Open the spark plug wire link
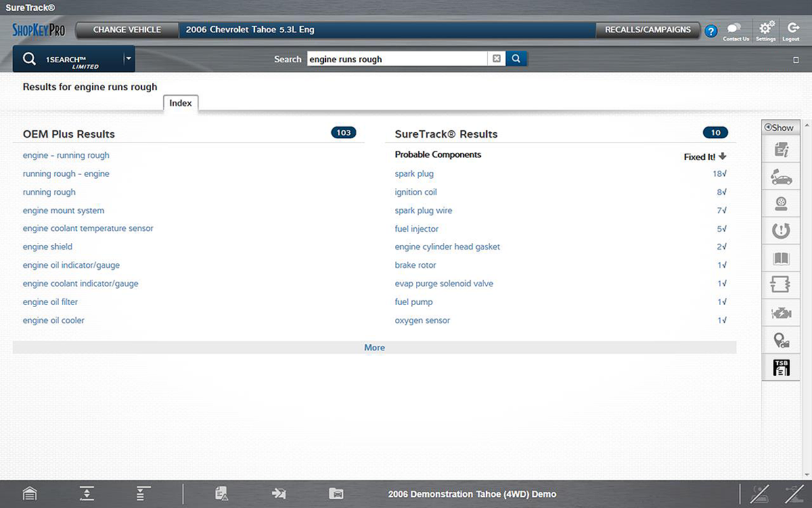This screenshot has width=812, height=508. [x=423, y=211]
